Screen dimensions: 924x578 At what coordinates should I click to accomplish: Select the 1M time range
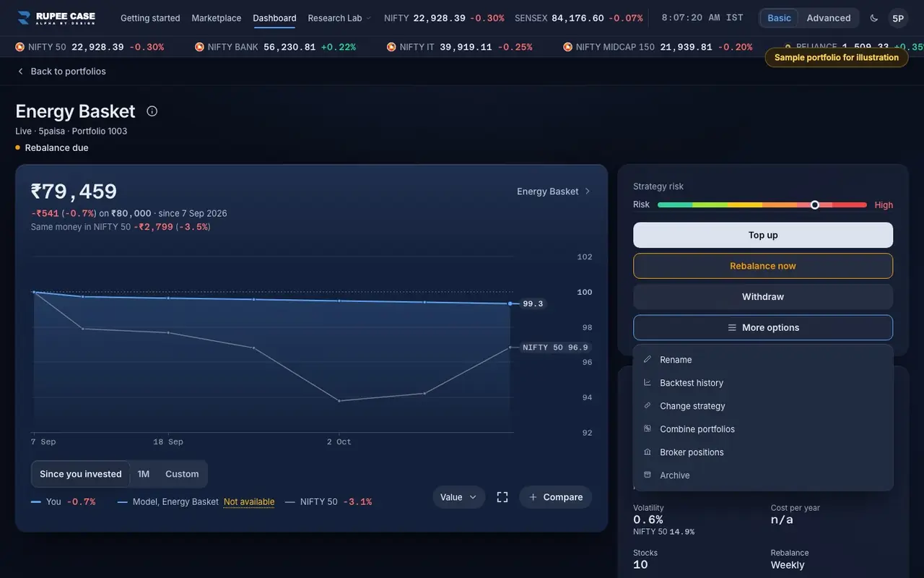[144, 474]
